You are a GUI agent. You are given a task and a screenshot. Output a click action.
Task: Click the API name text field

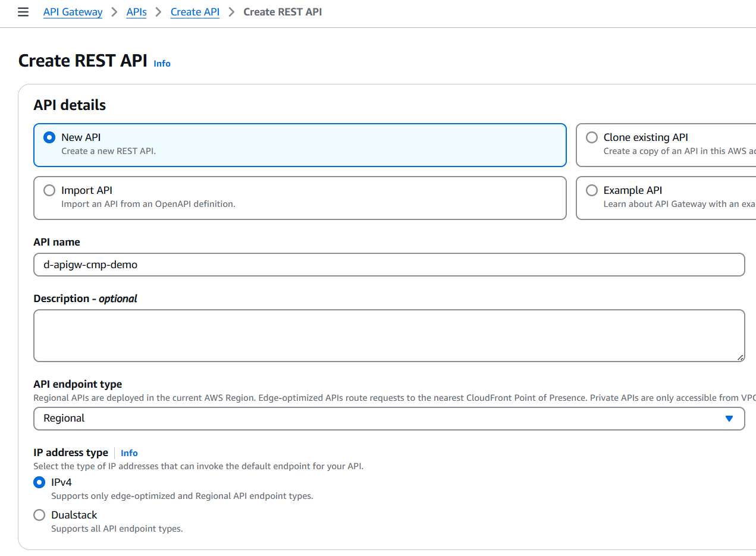(389, 265)
